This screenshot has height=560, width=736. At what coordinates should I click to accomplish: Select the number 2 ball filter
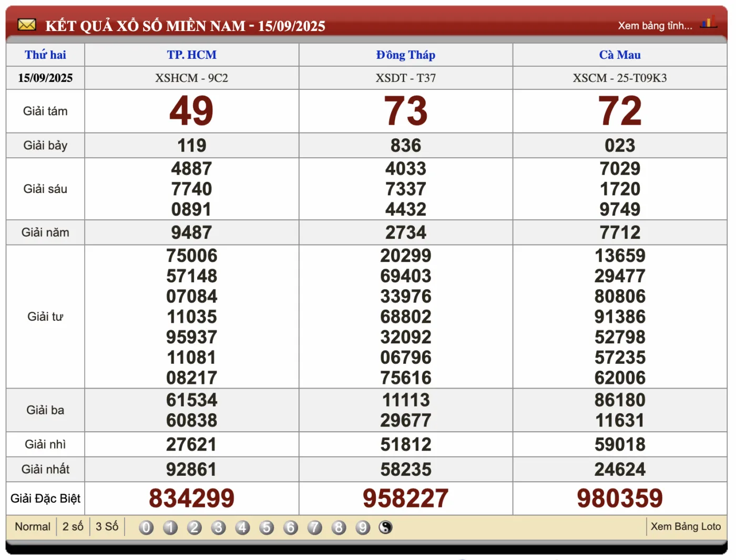[195, 527]
